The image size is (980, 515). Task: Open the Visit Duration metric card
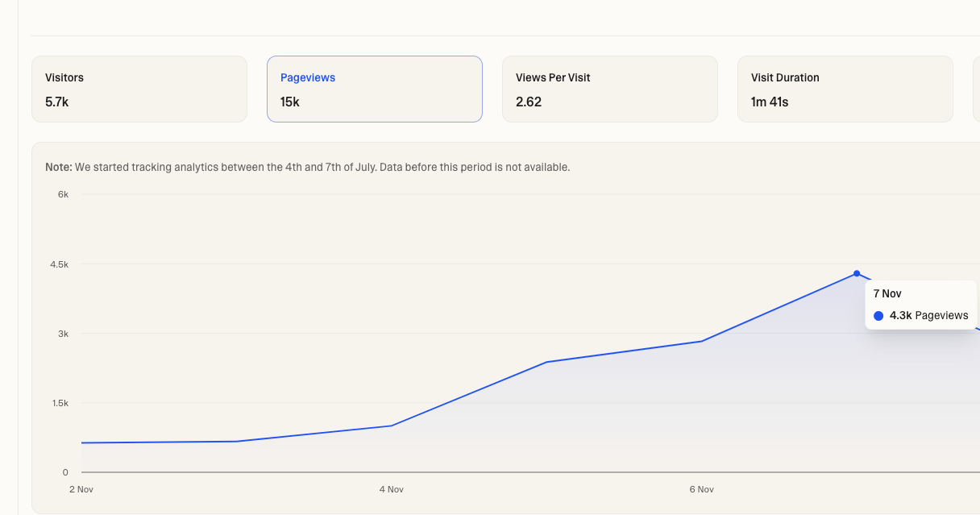pos(845,89)
